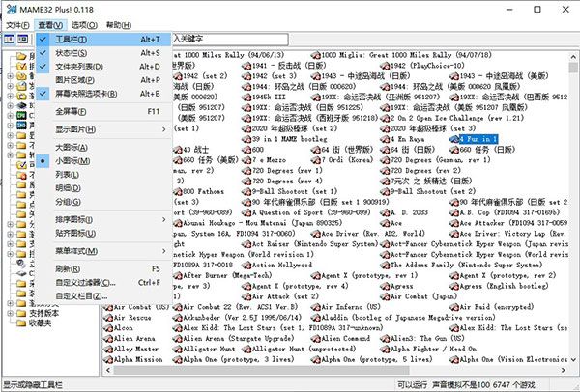The width and height of the screenshot is (580, 392).
Task: Click the keyword search input box
Action: tap(229, 40)
